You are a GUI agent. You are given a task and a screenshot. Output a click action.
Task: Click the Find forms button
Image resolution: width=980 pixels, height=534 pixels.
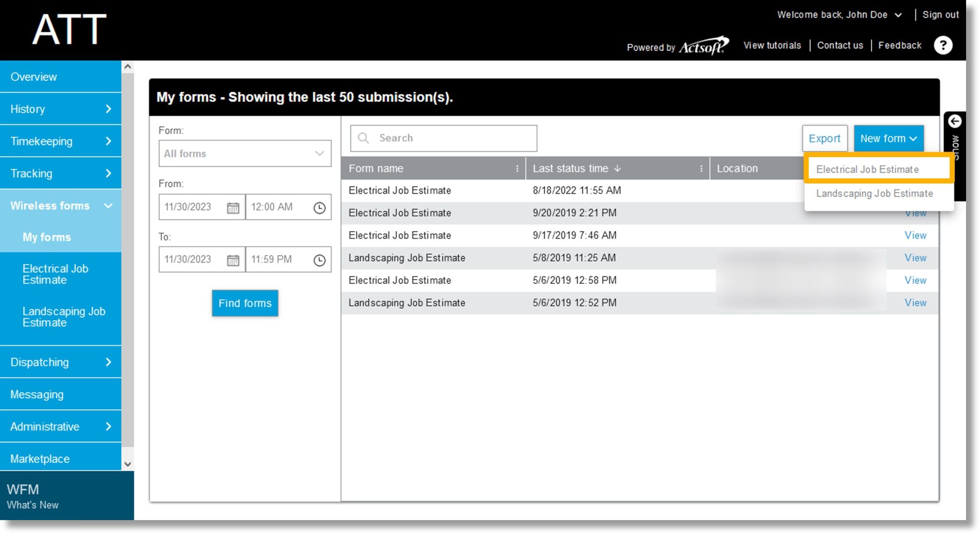pos(245,303)
